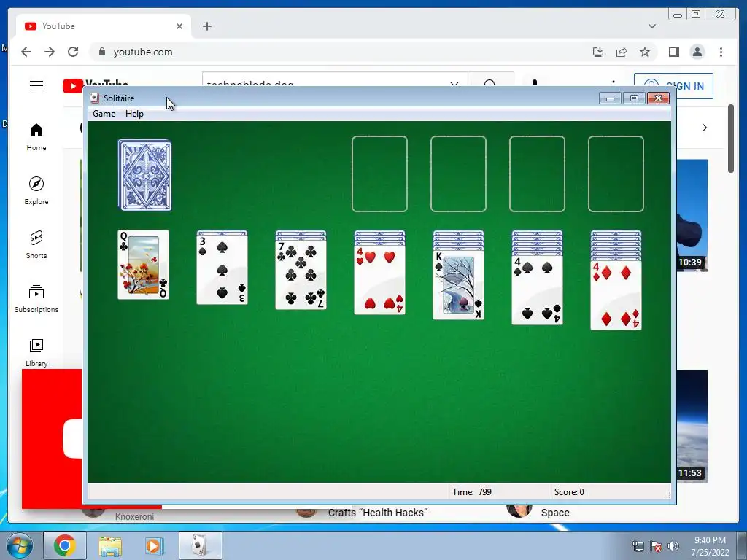This screenshot has height=560, width=747.
Task: Open YouTube Explore in sidebar
Action: tap(36, 191)
